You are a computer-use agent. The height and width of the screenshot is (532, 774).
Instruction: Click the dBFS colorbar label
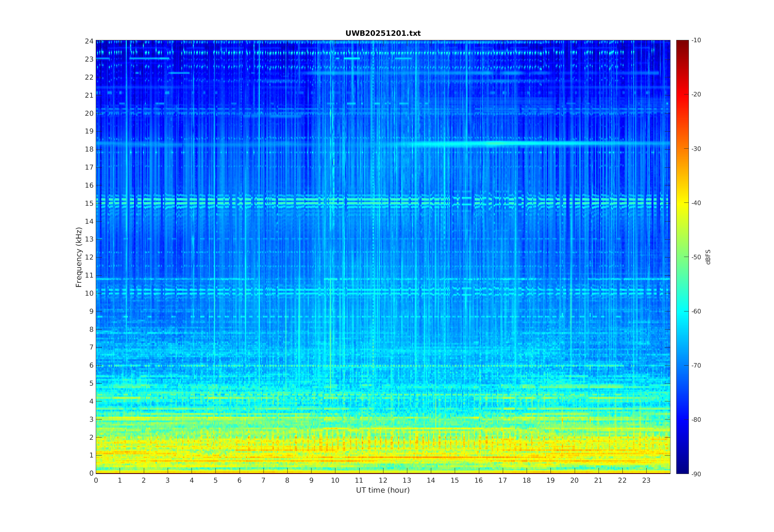tap(708, 257)
